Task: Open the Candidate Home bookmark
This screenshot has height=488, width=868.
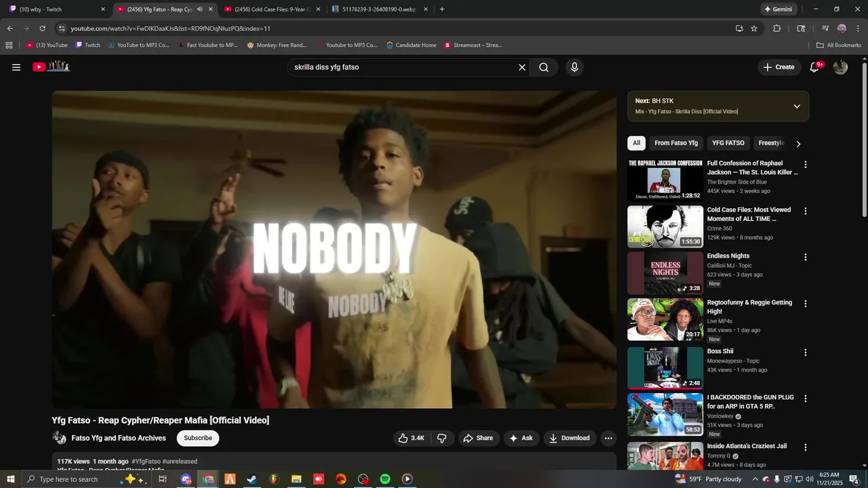Action: [x=411, y=45]
